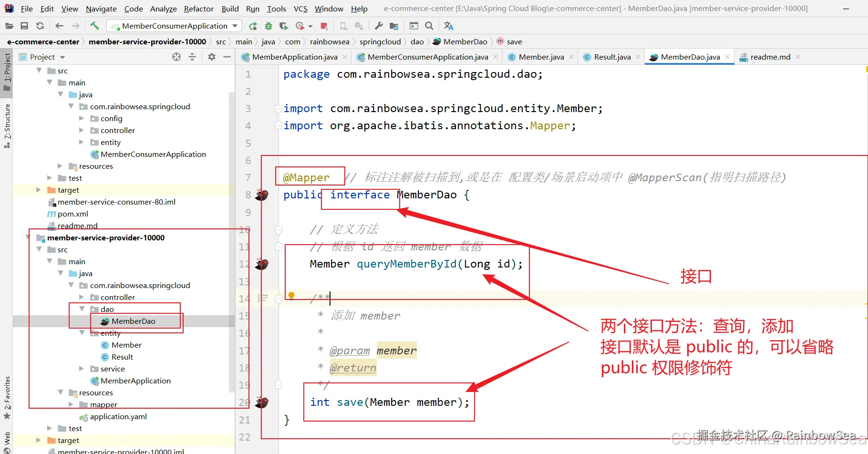Close the MemberDao.java tab
This screenshot has width=868, height=454.
pos(727,57)
